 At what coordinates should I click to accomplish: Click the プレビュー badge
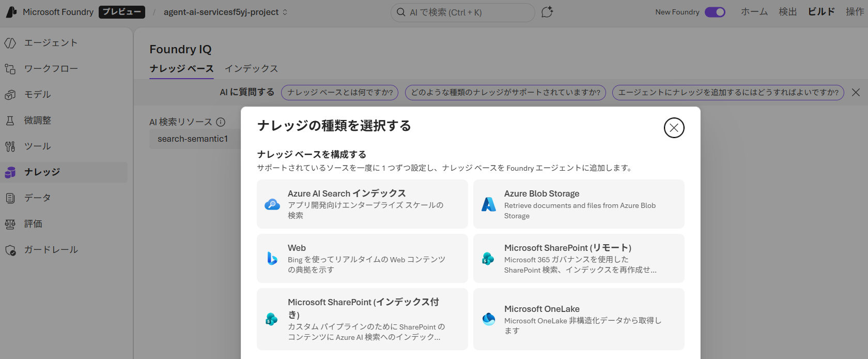coord(122,12)
